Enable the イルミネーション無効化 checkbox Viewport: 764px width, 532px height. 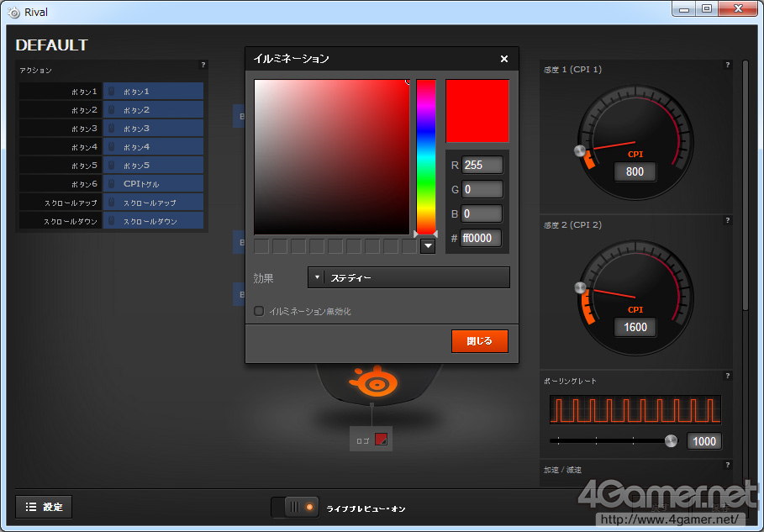(x=259, y=311)
